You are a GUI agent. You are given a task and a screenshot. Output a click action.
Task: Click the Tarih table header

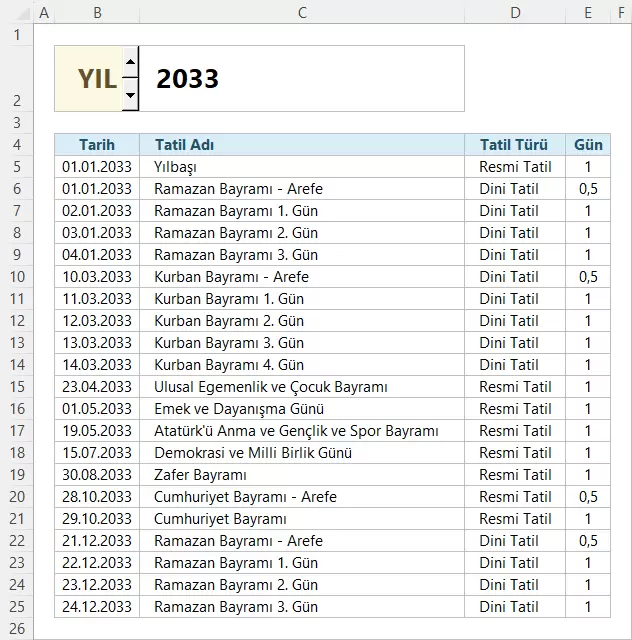click(x=97, y=144)
